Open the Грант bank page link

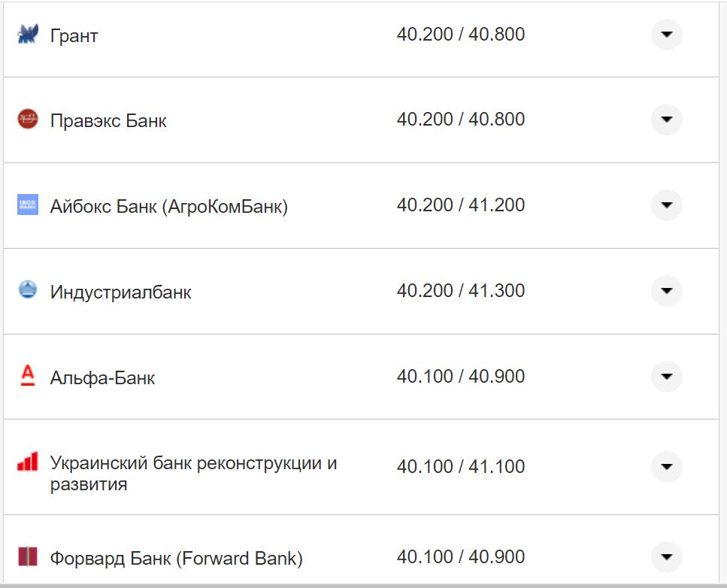pyautogui.click(x=72, y=34)
